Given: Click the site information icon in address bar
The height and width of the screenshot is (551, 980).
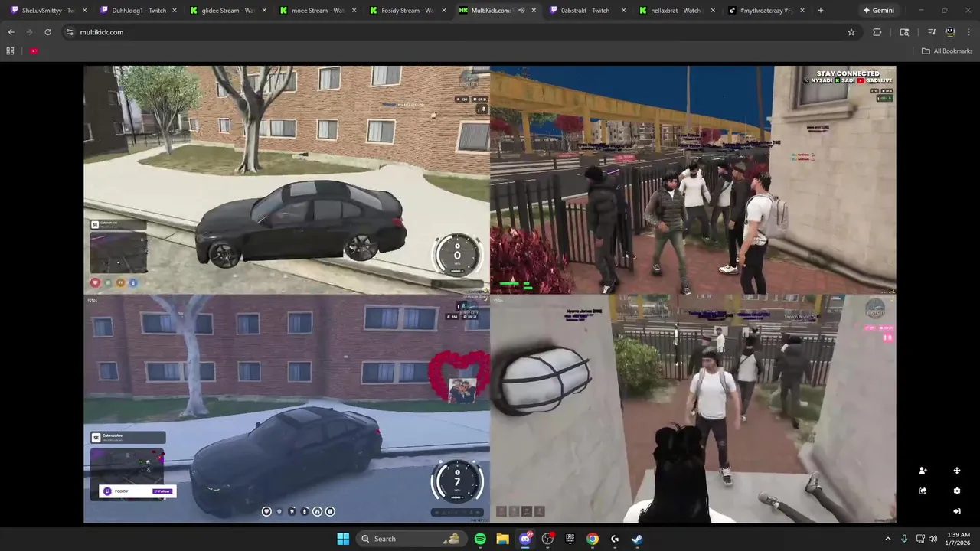Looking at the screenshot, I should [70, 32].
